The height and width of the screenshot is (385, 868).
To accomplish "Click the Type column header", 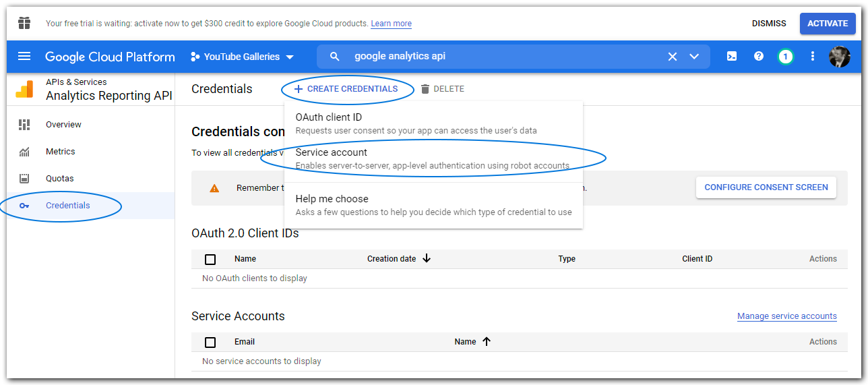I will click(567, 259).
